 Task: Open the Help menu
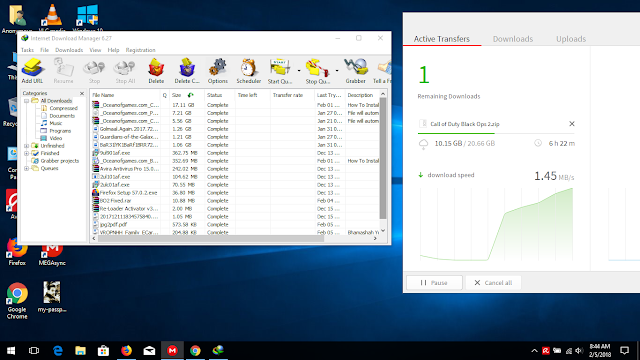click(x=113, y=50)
